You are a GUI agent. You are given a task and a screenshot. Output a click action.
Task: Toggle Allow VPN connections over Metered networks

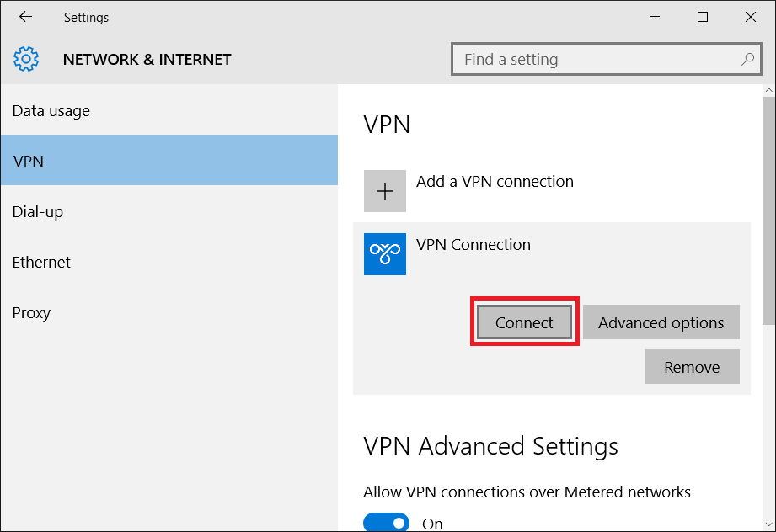(386, 524)
